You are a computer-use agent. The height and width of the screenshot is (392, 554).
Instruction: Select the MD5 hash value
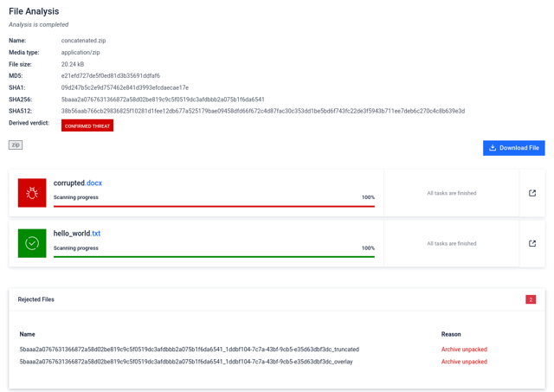(x=111, y=75)
